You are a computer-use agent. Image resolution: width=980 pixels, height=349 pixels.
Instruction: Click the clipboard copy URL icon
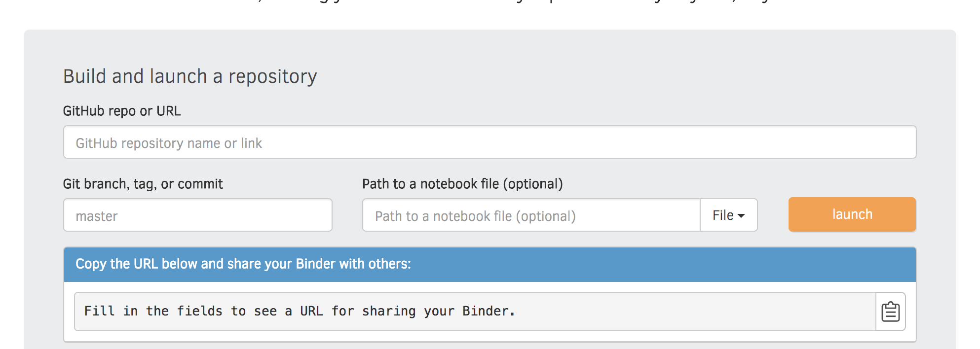point(890,312)
